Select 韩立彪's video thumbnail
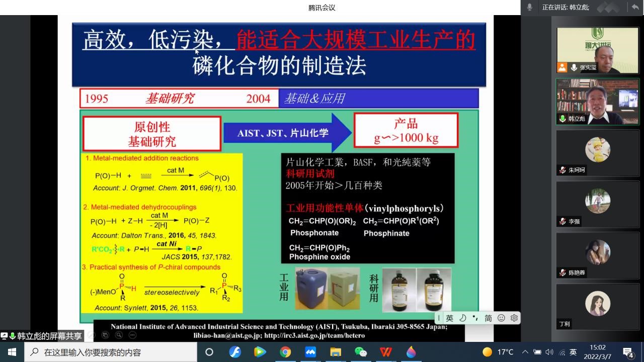This screenshot has width=644, height=362. (x=597, y=102)
